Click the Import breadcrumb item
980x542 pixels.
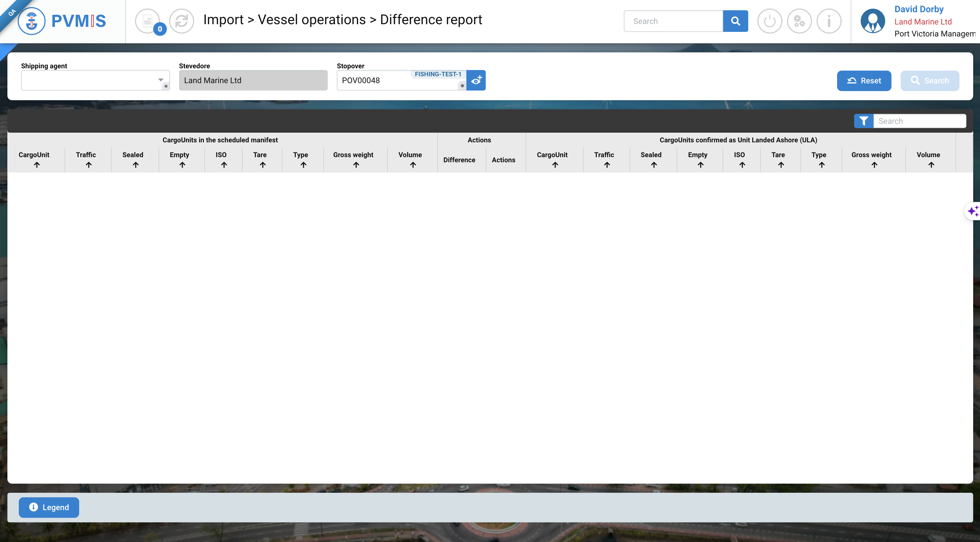[223, 20]
